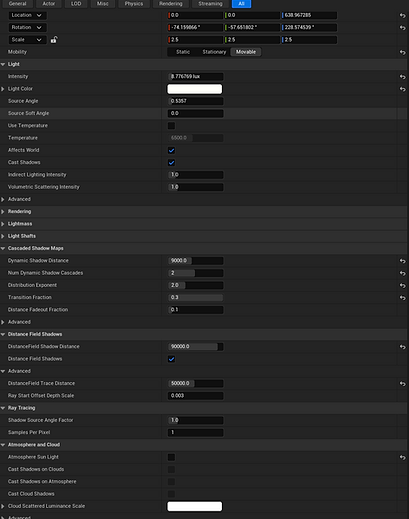Image resolution: width=409 pixels, height=519 pixels.
Task: Reset Atmosphere Sun Light to default
Action: coord(402,457)
